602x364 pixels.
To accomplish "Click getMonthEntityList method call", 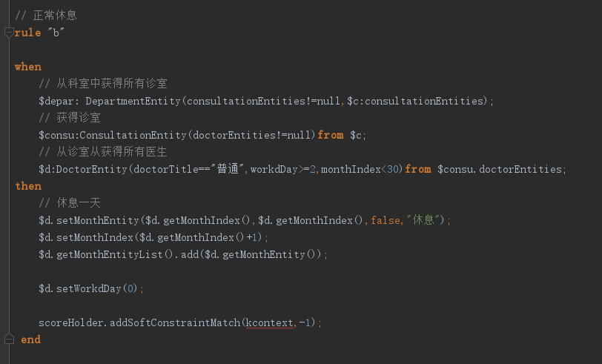I will pos(110,254).
